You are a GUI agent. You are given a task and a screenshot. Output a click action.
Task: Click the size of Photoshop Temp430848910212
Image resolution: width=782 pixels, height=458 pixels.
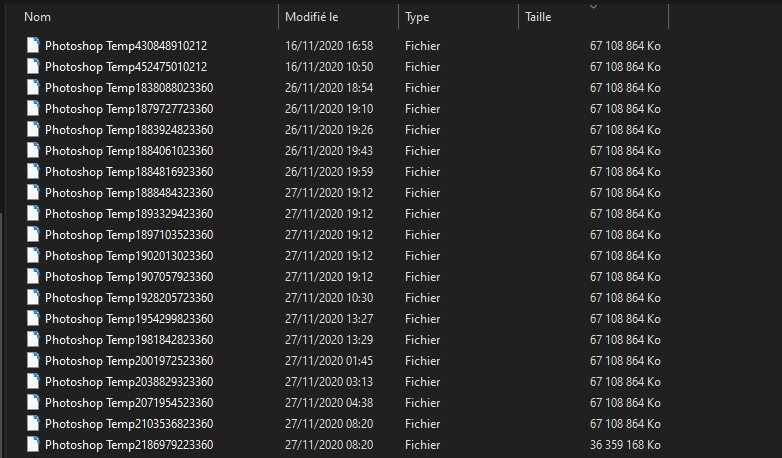point(625,46)
